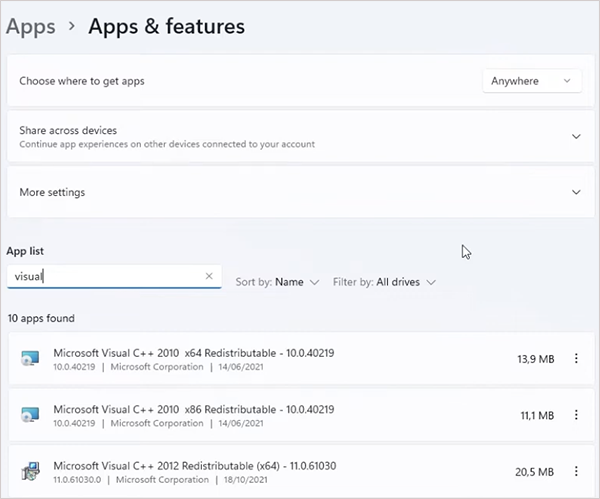The height and width of the screenshot is (499, 600).
Task: Expand the More settings section
Action: (576, 192)
